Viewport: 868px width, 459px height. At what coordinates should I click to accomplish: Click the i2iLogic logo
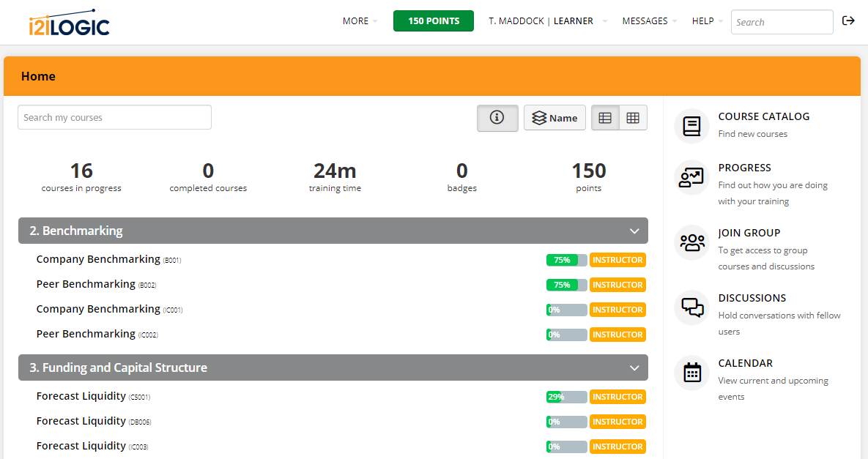coord(69,23)
